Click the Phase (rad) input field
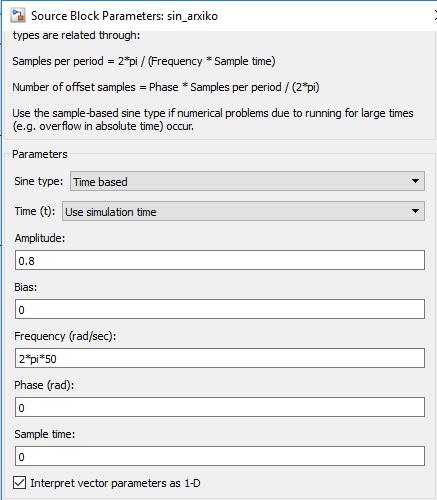 click(x=220, y=407)
